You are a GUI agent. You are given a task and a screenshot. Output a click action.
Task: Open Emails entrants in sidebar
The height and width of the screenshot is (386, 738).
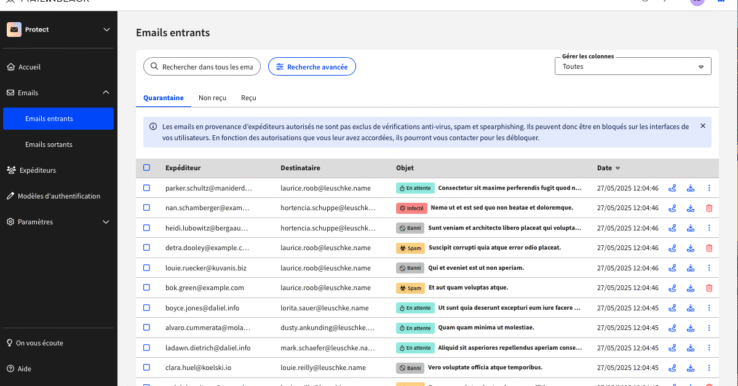point(58,119)
